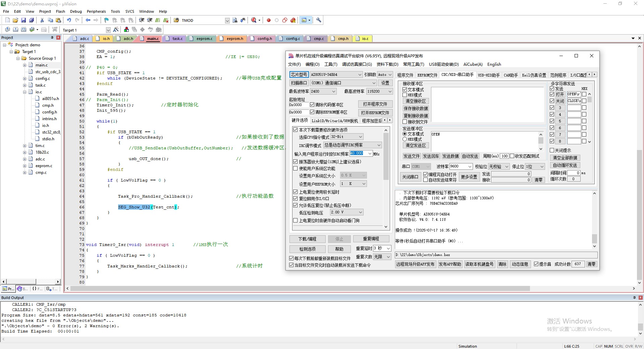Expand the tim.c tree node
The width and height of the screenshot is (644, 349).
(x=24, y=146)
